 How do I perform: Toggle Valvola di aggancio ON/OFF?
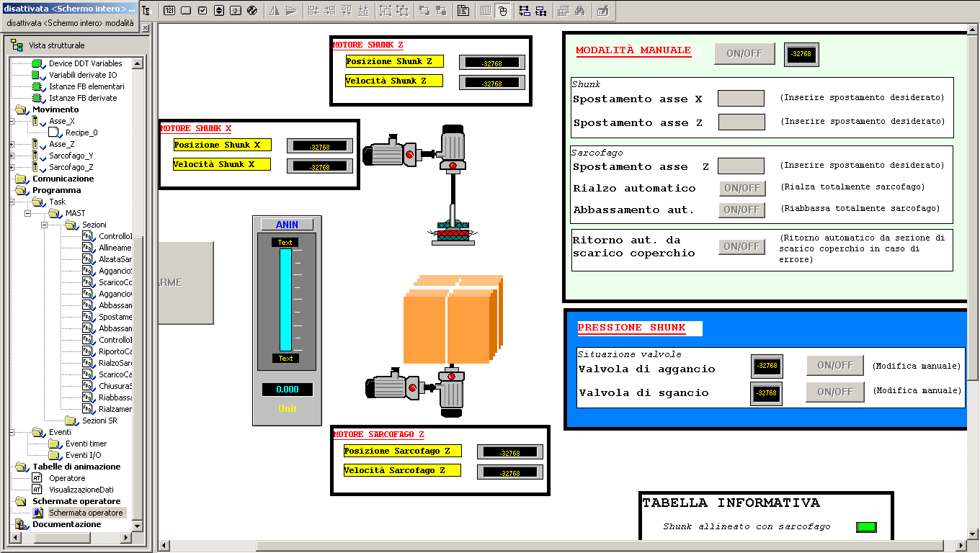click(835, 365)
